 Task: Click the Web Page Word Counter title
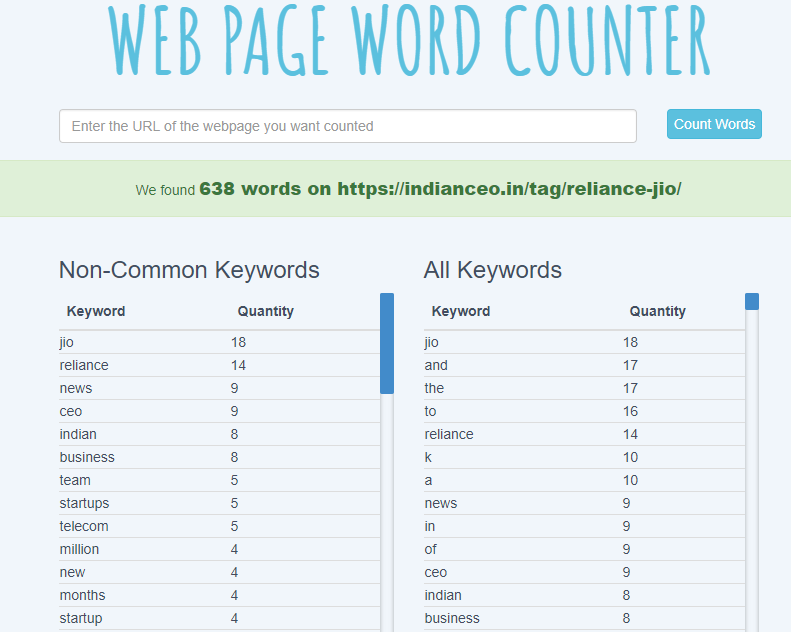[x=409, y=40]
